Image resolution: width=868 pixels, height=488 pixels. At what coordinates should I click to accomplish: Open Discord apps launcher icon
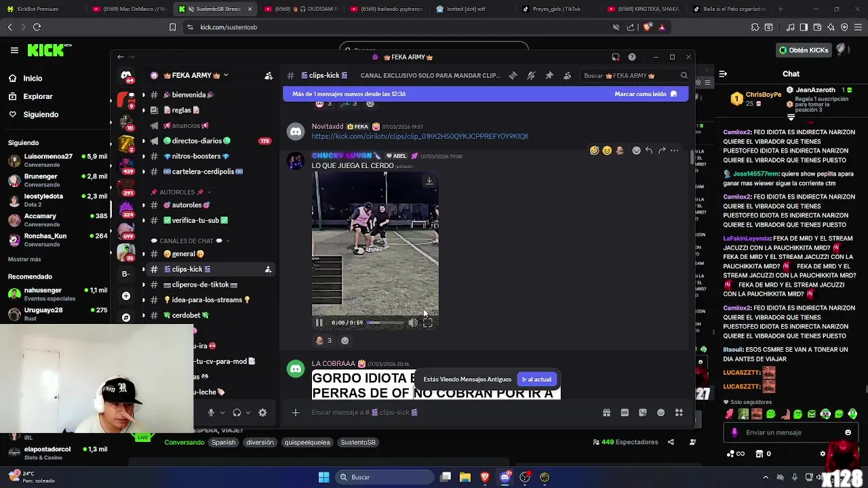[x=679, y=412]
